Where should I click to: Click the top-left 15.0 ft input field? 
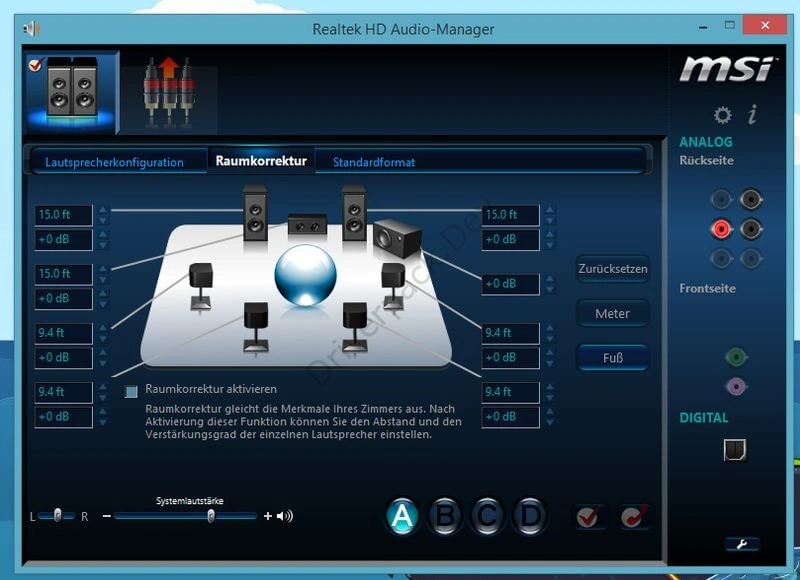tap(64, 215)
